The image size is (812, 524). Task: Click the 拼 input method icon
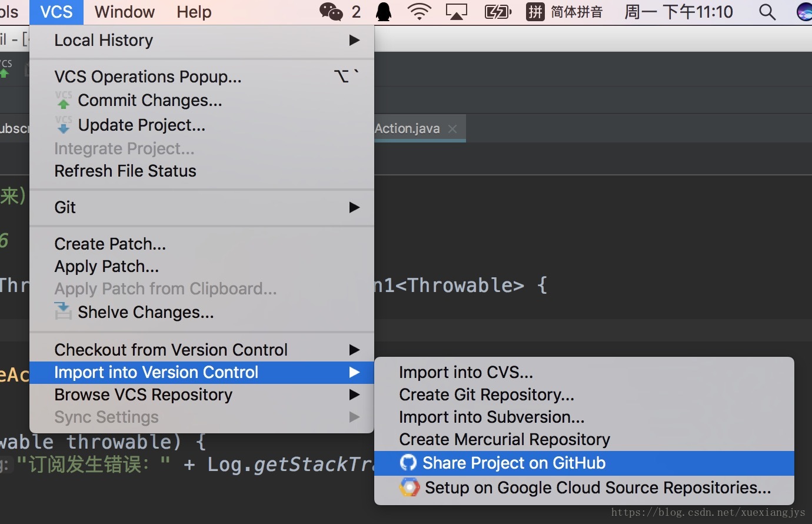(534, 11)
